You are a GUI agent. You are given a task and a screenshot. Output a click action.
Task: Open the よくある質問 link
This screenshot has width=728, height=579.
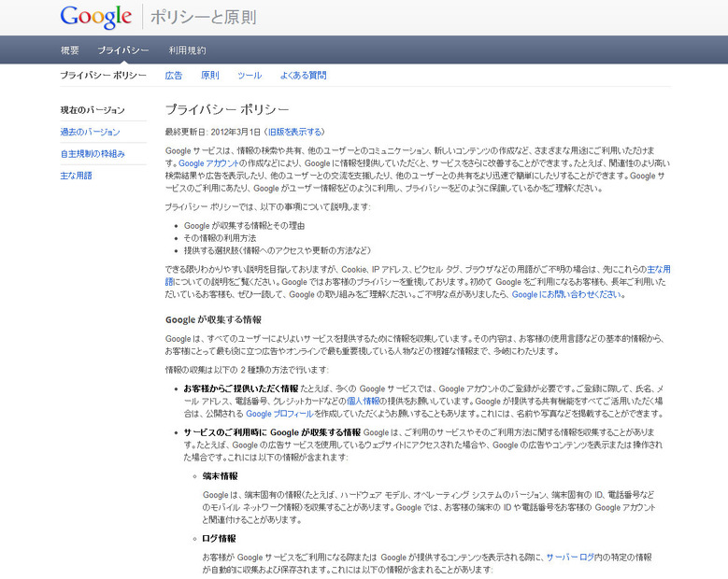[x=303, y=75]
